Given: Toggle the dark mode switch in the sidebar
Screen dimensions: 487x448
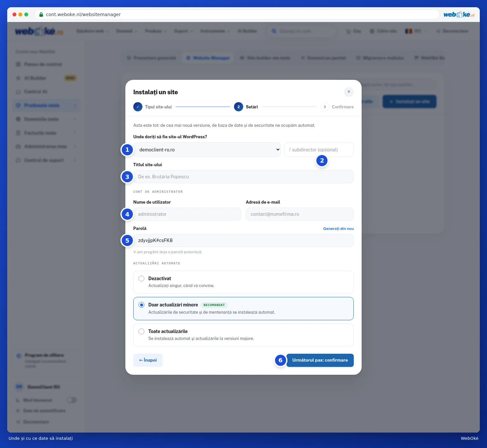Looking at the screenshot, I should click(72, 400).
